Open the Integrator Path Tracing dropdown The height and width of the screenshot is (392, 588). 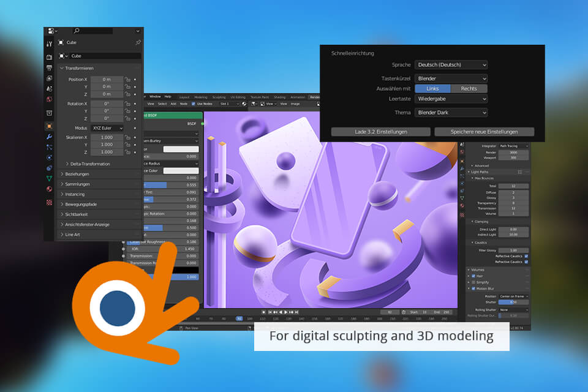(x=513, y=146)
